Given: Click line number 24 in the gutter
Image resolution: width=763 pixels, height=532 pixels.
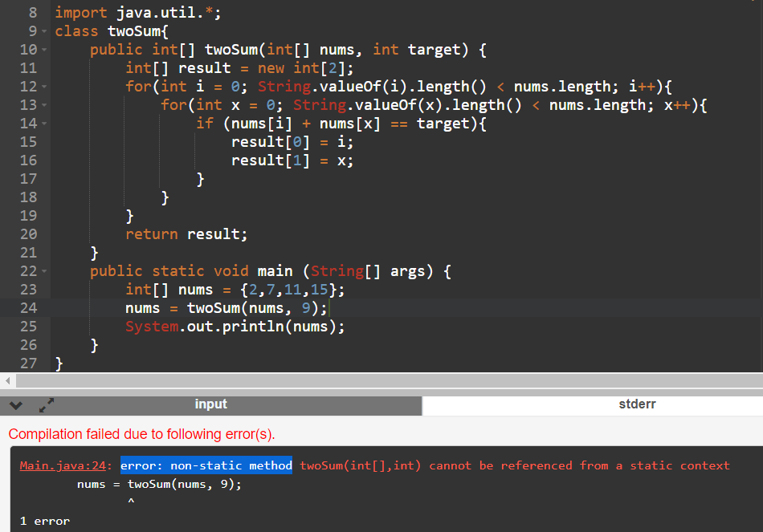Looking at the screenshot, I should pos(29,308).
